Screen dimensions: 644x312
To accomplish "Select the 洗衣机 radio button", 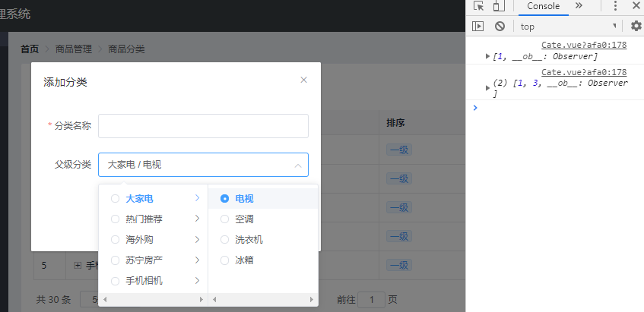I will 224,239.
